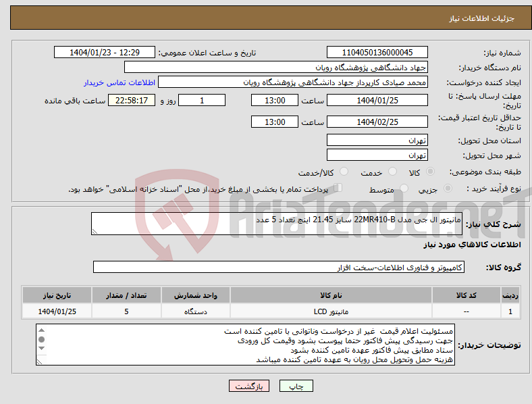Click the واحد شمارش column header

195,295
